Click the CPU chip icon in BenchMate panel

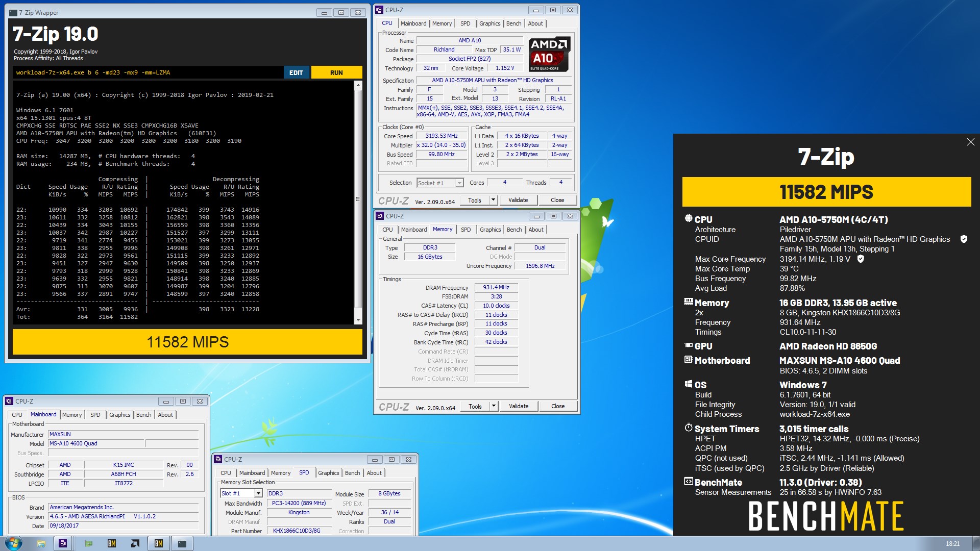pyautogui.click(x=689, y=219)
